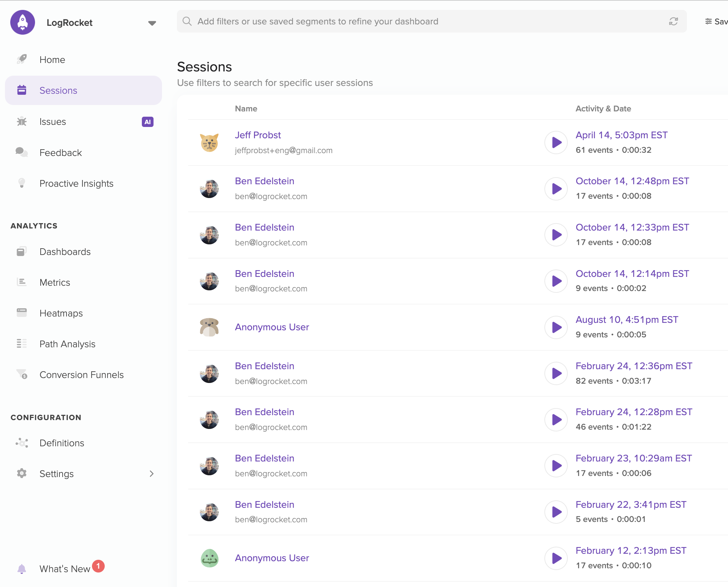Open Jeff Probst session link
728x587 pixels.
point(258,135)
